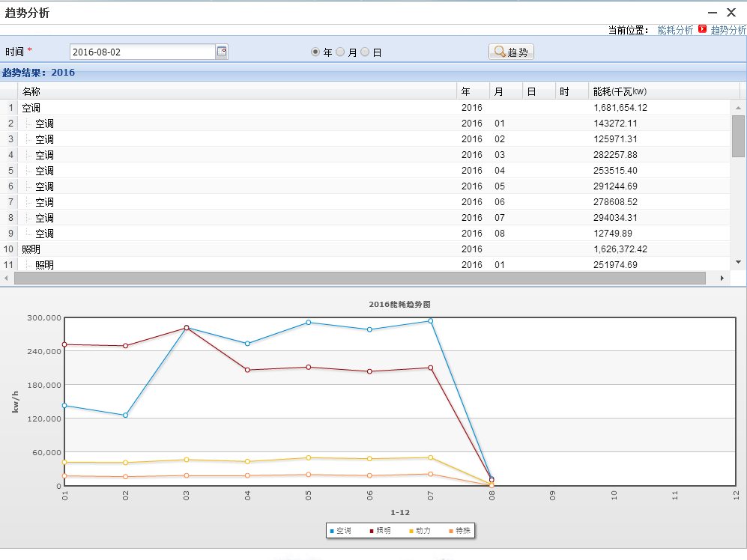
Task: Toggle the 动力 series in chart legend
Action: [x=420, y=531]
